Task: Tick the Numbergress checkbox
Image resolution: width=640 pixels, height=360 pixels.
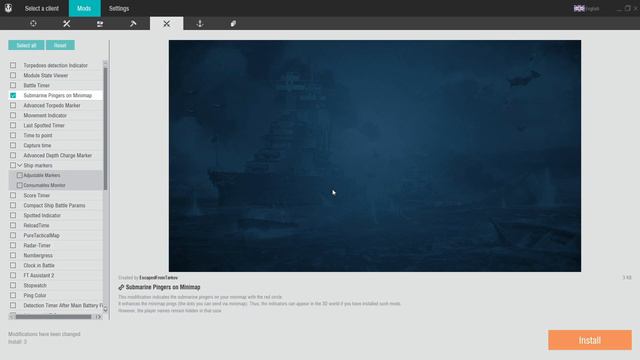Action: click(13, 256)
